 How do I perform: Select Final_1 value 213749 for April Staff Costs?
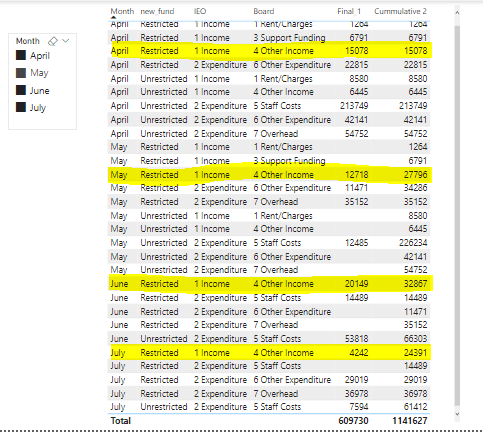pyautogui.click(x=354, y=106)
